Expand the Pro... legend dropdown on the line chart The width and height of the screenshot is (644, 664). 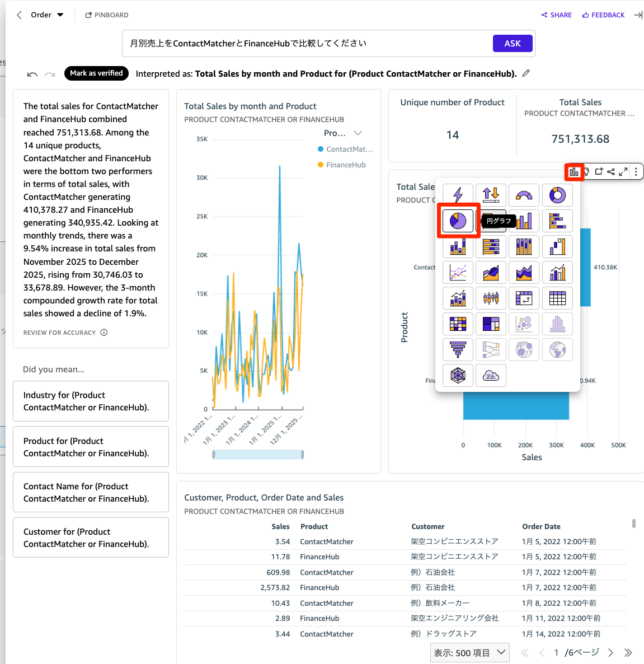pyautogui.click(x=344, y=133)
